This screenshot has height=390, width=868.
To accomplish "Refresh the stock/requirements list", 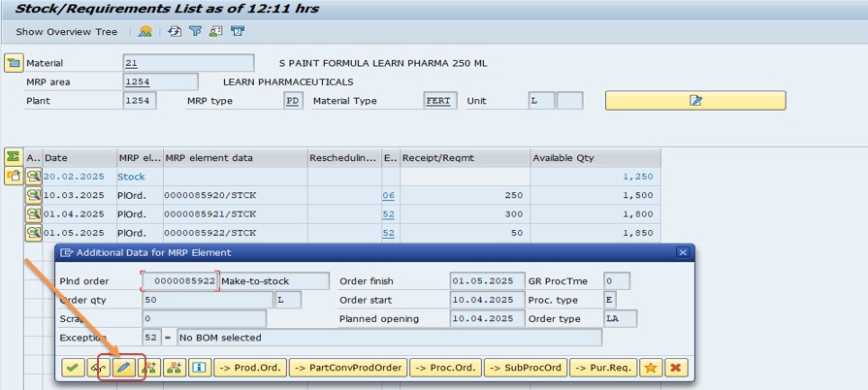I will [x=175, y=32].
